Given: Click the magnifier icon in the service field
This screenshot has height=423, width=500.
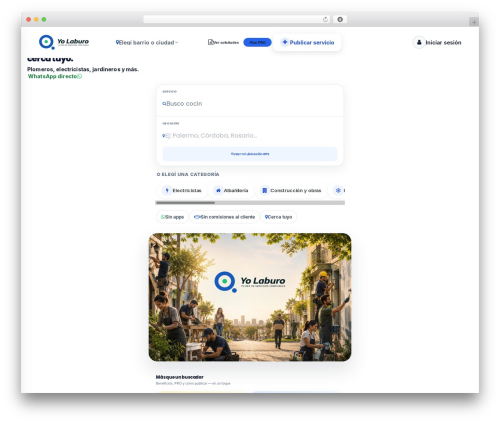Looking at the screenshot, I should tap(164, 104).
